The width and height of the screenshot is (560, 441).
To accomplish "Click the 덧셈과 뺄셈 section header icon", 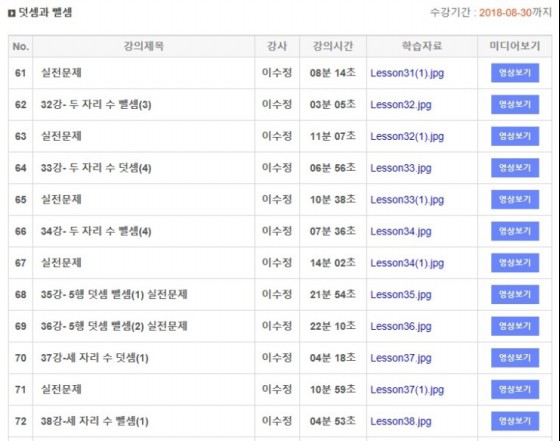I will click(11, 13).
